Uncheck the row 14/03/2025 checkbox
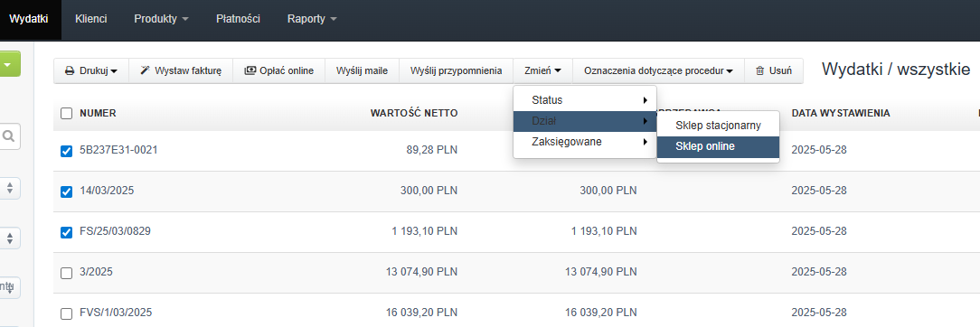This screenshot has height=327, width=980. pyautogui.click(x=66, y=192)
